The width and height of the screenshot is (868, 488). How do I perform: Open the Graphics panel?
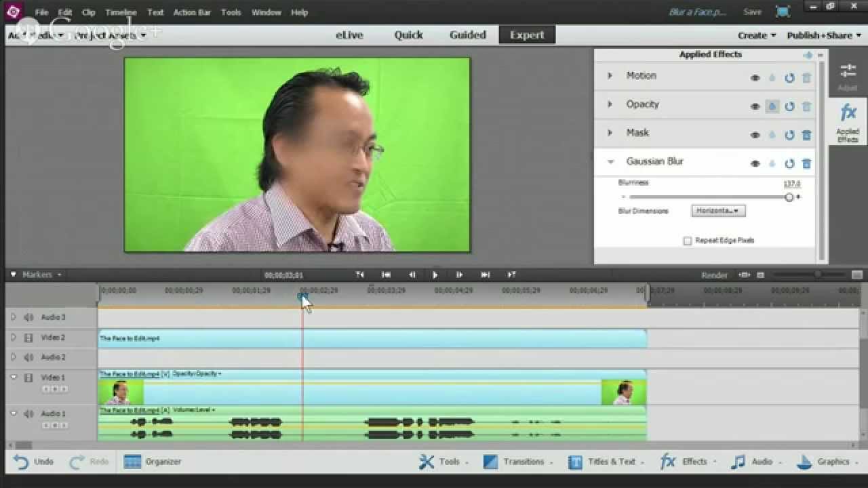click(x=827, y=462)
